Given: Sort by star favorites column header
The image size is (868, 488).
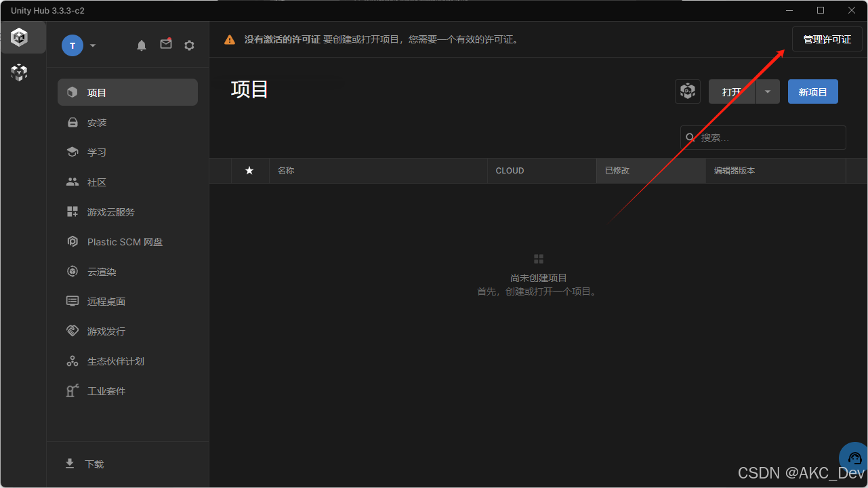Looking at the screenshot, I should point(249,171).
